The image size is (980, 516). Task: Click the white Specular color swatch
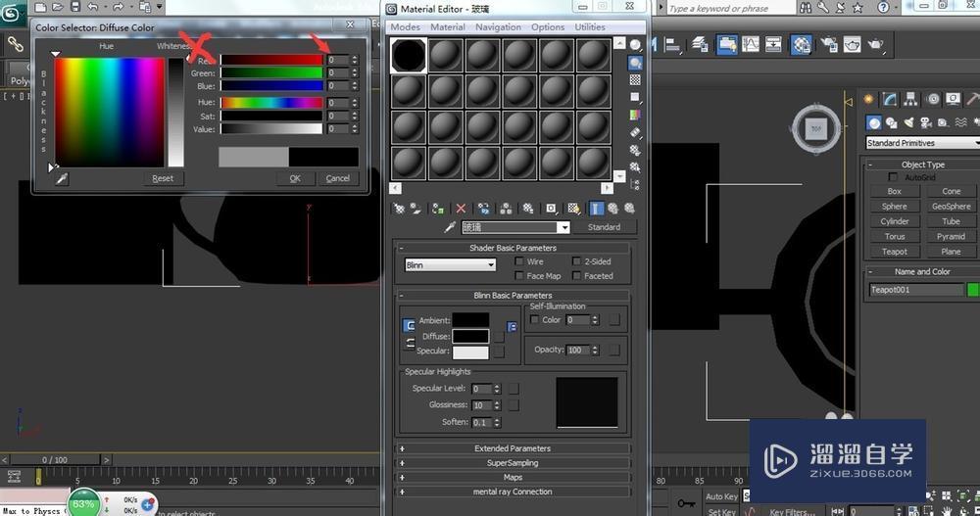click(470, 352)
